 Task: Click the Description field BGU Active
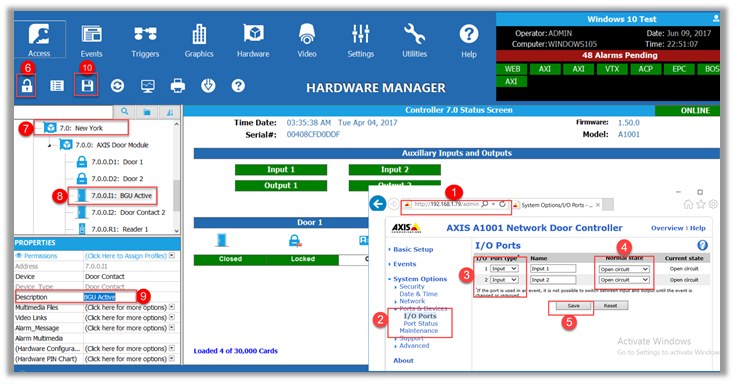pos(131,297)
